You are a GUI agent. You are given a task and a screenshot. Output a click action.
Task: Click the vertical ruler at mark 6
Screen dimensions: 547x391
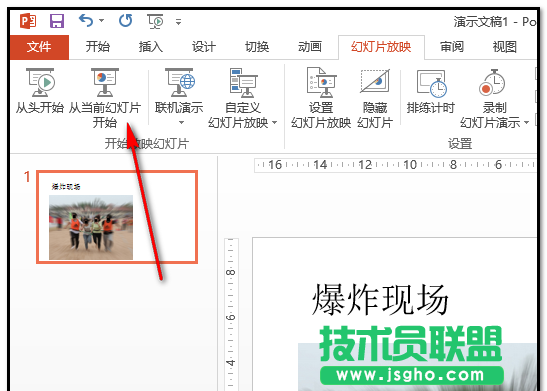click(231, 317)
